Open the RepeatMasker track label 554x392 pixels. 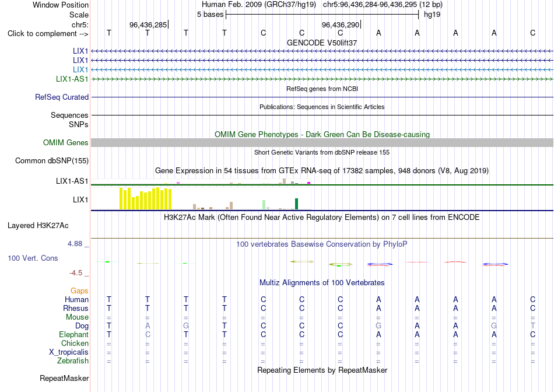coord(64,378)
